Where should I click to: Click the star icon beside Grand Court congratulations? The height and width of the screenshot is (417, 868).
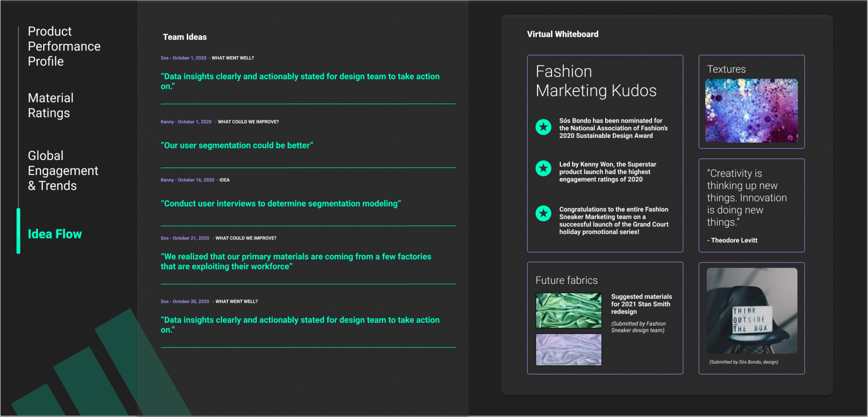point(543,213)
